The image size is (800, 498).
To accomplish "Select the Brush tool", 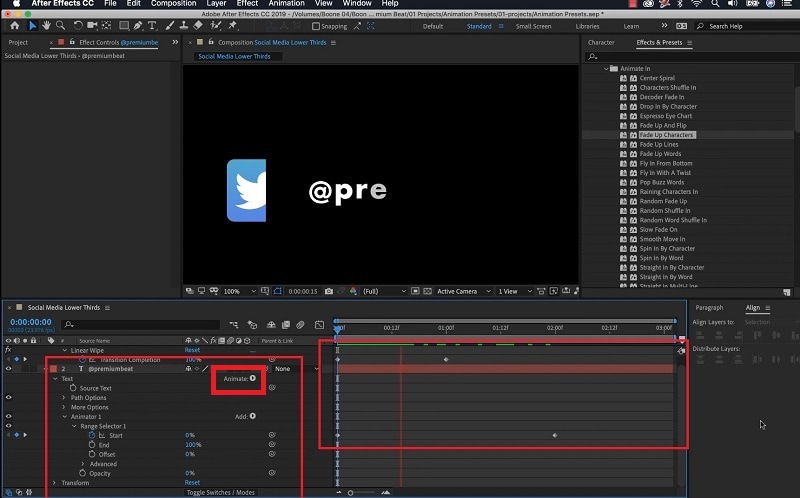I will point(170,26).
